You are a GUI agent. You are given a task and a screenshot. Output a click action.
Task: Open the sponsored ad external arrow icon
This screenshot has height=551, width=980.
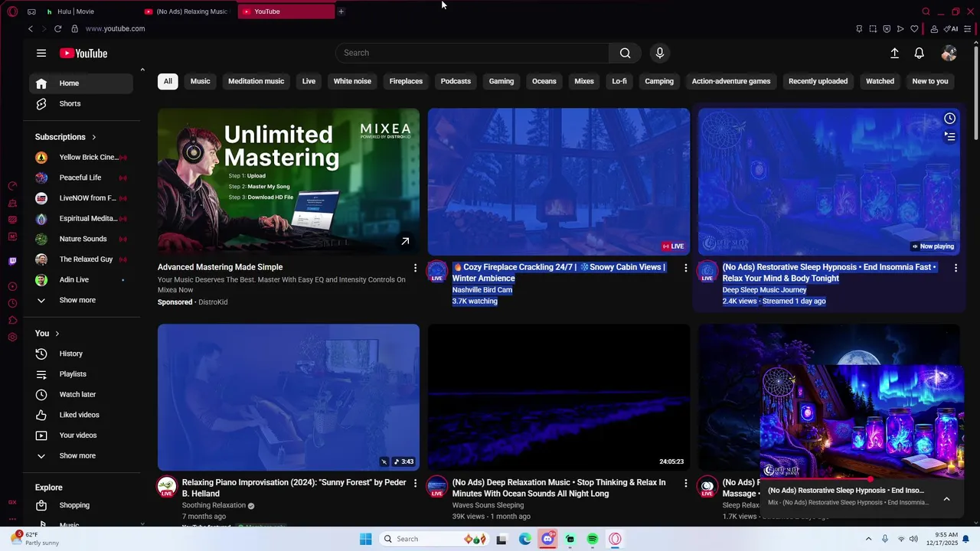pos(405,241)
